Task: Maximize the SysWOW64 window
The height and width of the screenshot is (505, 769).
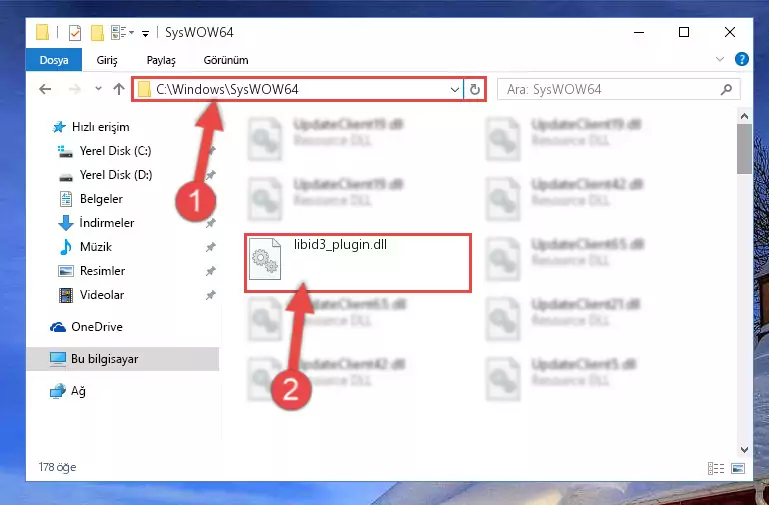Action: [684, 33]
